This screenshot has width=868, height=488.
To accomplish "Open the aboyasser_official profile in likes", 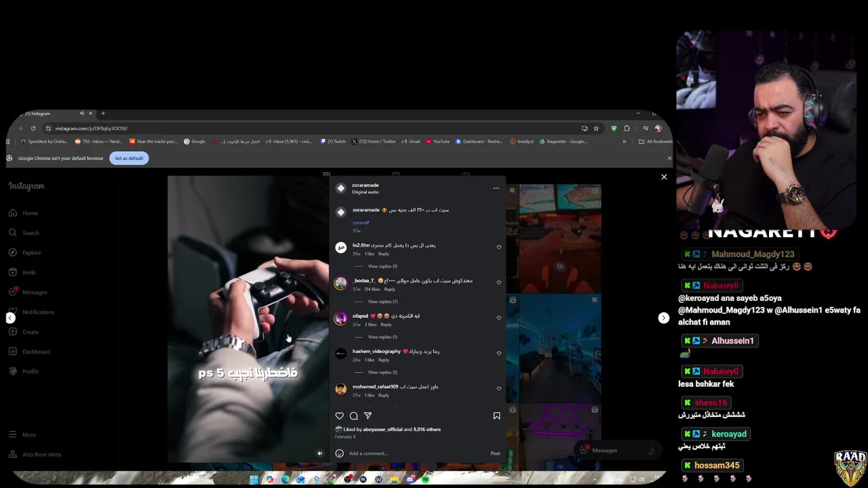I will click(x=383, y=430).
